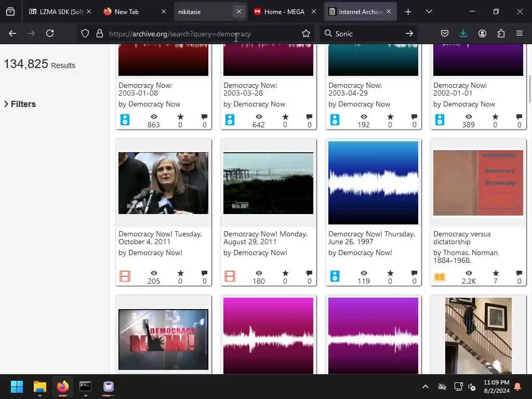This screenshot has width=532, height=399.
Task: Click audio icon on 2003-01-08 card
Action: point(125,120)
